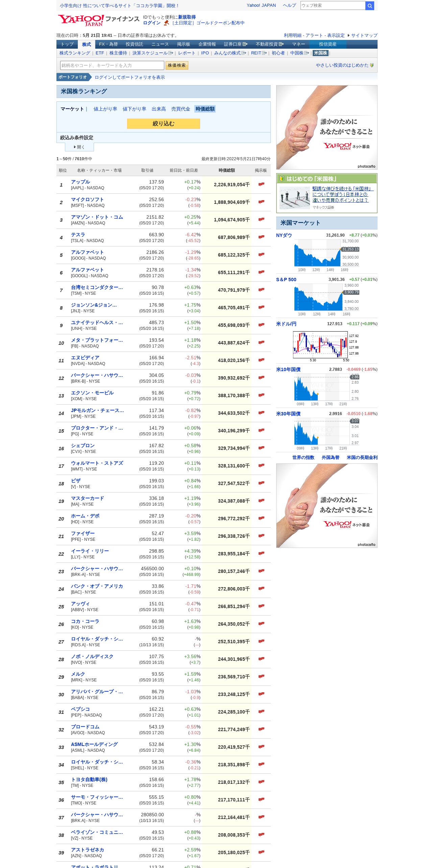This screenshot has height=868, width=434.
Task: Open Yahoo! JAPAN Finance logo
Action: (x=98, y=20)
